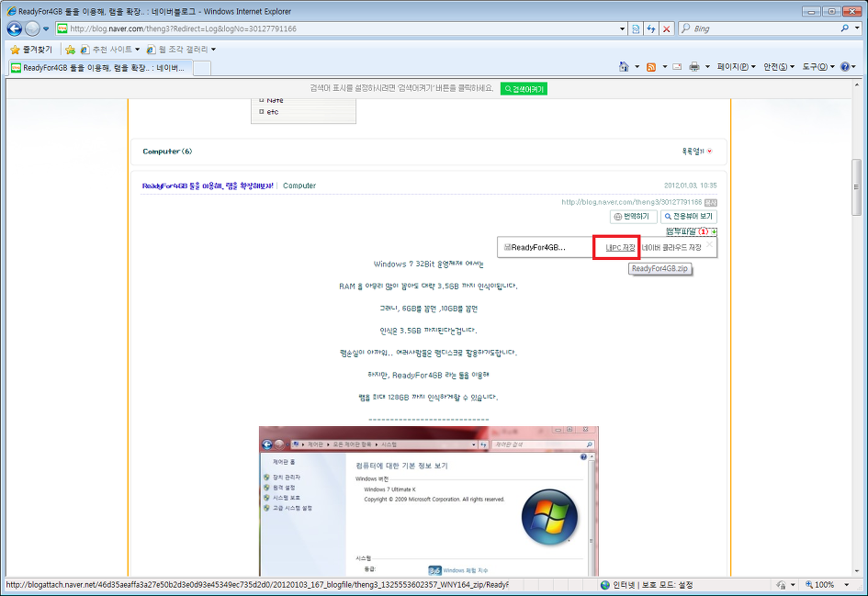Close the attachment popup with its X
This screenshot has width=868, height=596.
click(709, 244)
